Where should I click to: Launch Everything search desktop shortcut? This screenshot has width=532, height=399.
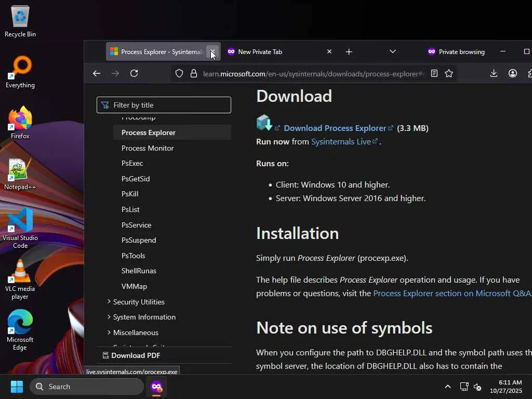[20, 72]
